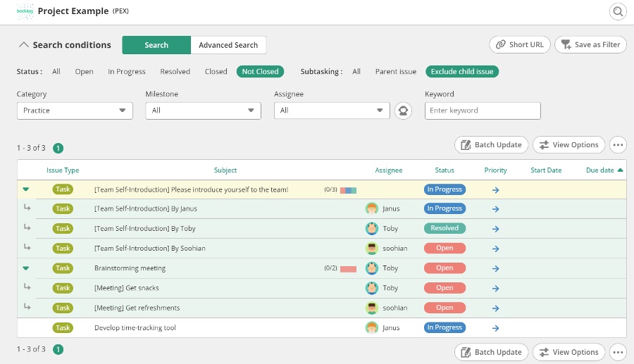Collapse the Search conditions panel
Image resolution: width=634 pixels, height=364 pixels.
23,45
